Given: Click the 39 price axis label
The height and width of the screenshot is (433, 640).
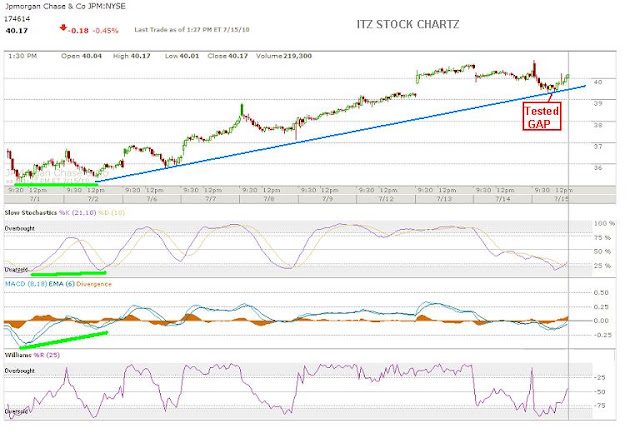Looking at the screenshot, I should (598, 104).
